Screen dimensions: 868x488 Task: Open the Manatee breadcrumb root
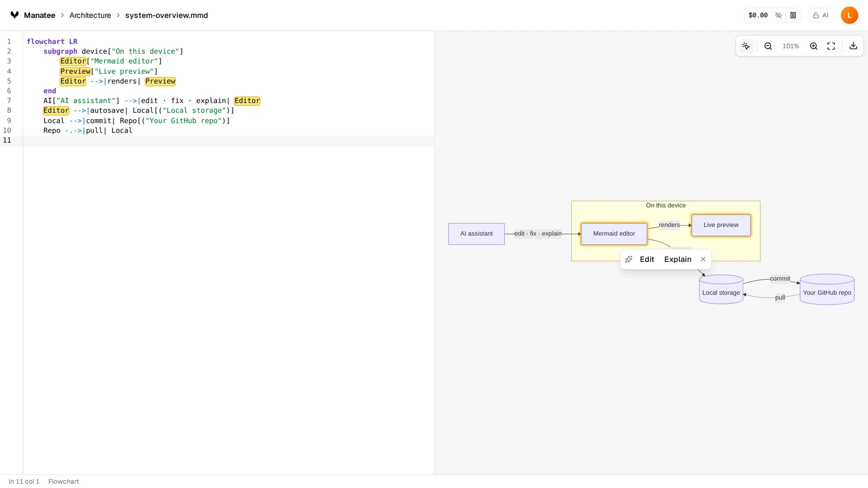[x=40, y=15]
